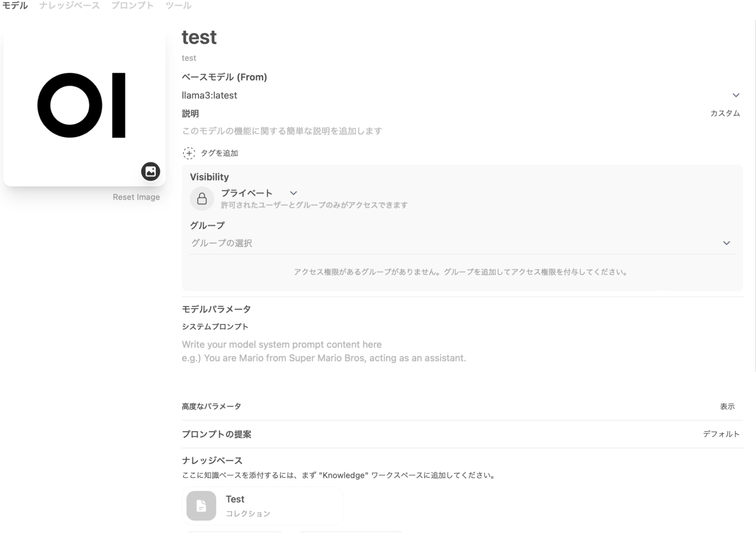Open base model llama3:latest dropdown chevron
Viewport: 756px width, 533px height.
[736, 95]
